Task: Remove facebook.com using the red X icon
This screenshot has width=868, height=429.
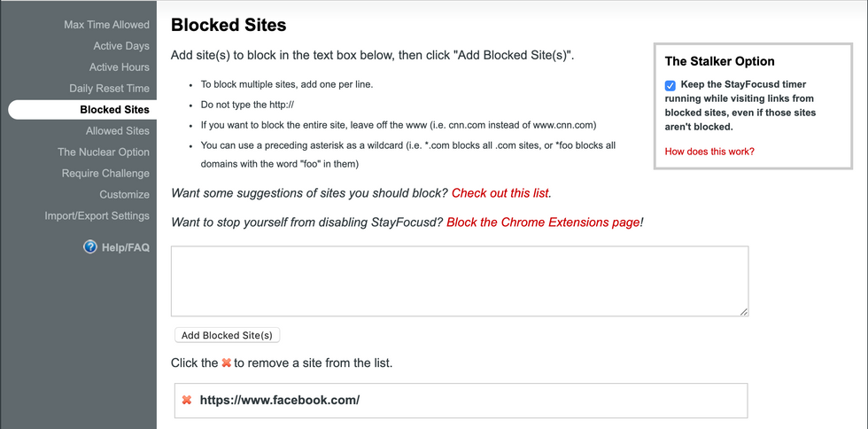Action: coord(187,400)
